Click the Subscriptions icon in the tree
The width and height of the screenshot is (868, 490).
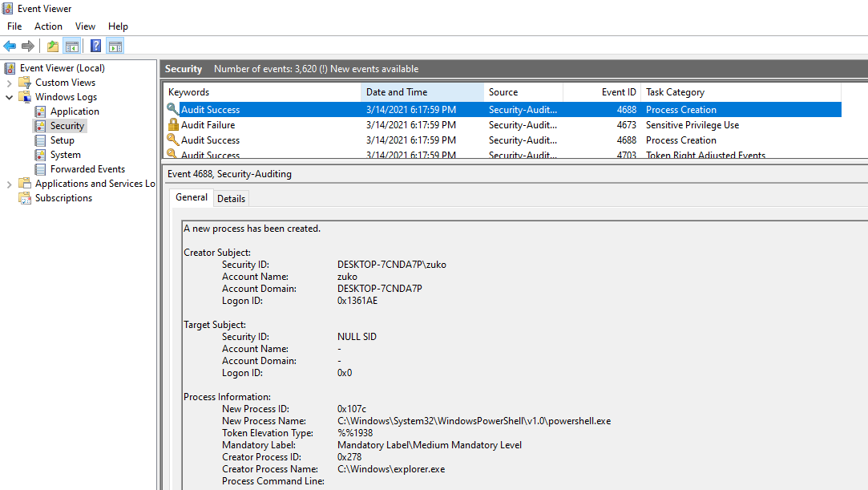[x=25, y=197]
